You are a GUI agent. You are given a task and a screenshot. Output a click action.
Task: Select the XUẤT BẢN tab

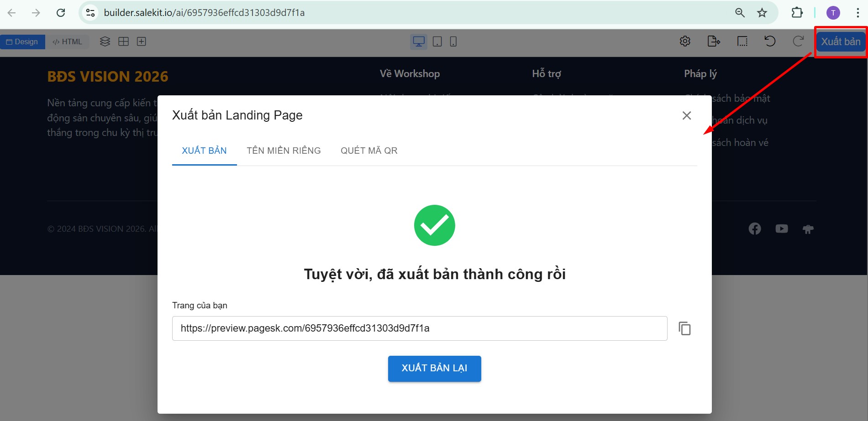[204, 151]
